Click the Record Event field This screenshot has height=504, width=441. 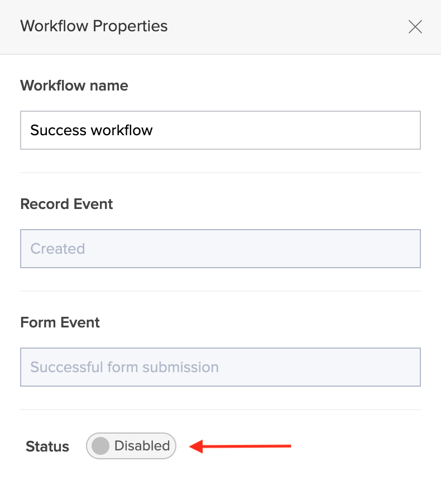click(x=220, y=249)
